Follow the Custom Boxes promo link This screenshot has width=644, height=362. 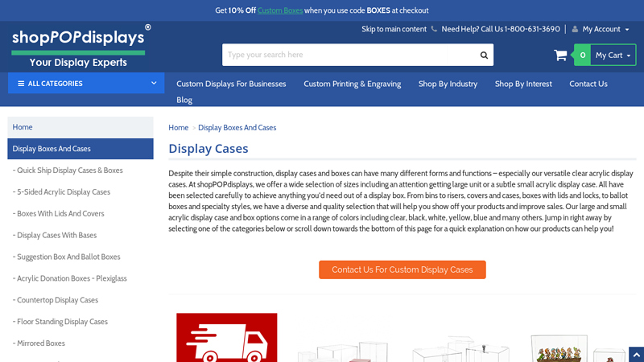[279, 10]
